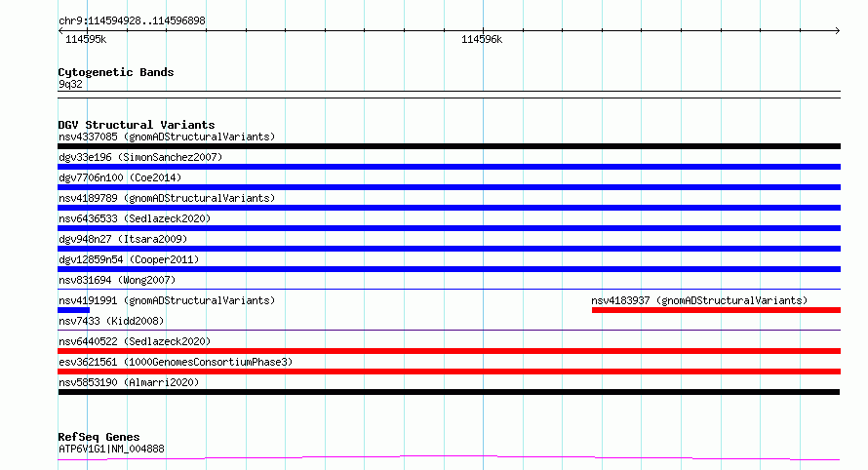Image resolution: width=868 pixels, height=470 pixels.
Task: Click the blue nsv4189789 variant bar
Action: (449, 208)
